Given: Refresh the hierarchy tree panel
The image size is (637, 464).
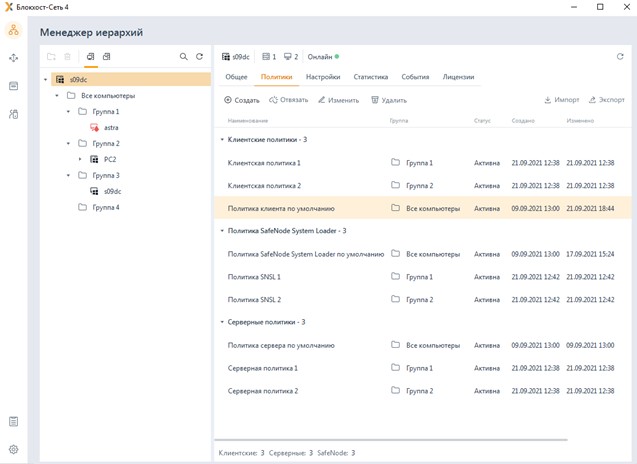Looking at the screenshot, I should (199, 57).
